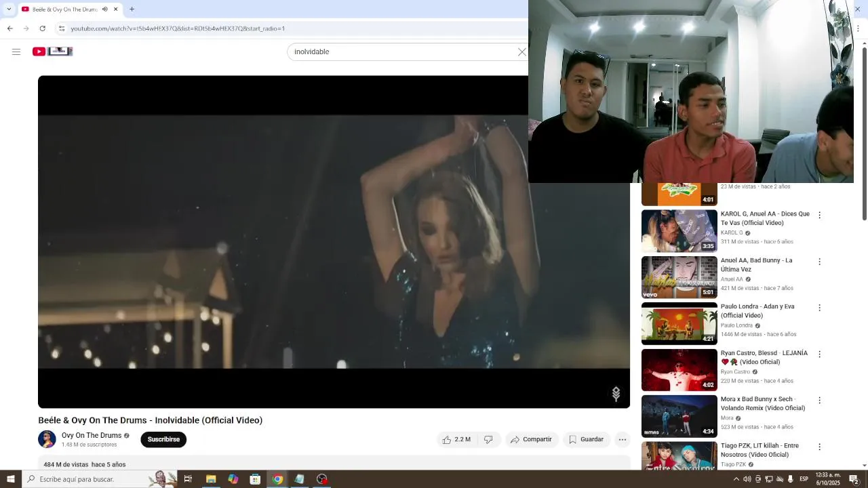This screenshot has height=488, width=868.
Task: Open the Windows Start menu
Action: pyautogui.click(x=10, y=479)
